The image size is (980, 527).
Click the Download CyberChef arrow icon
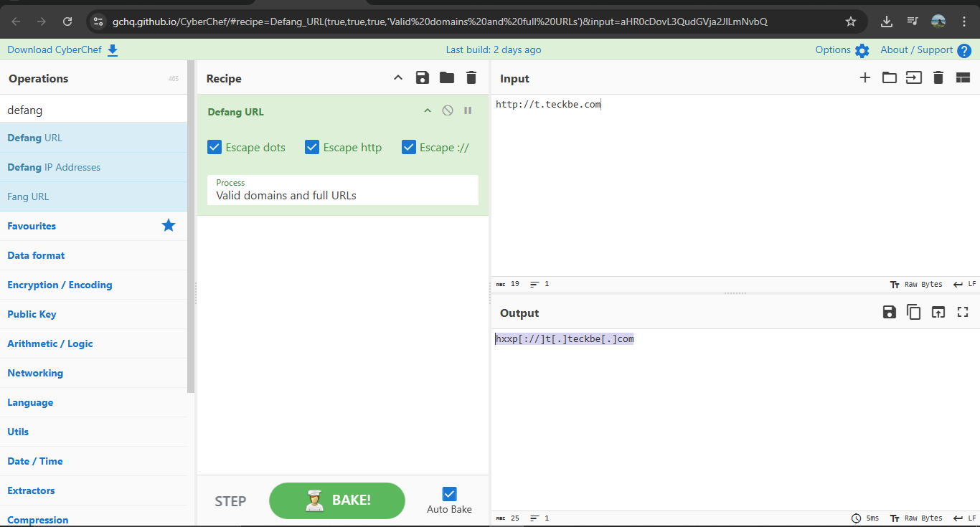point(113,50)
